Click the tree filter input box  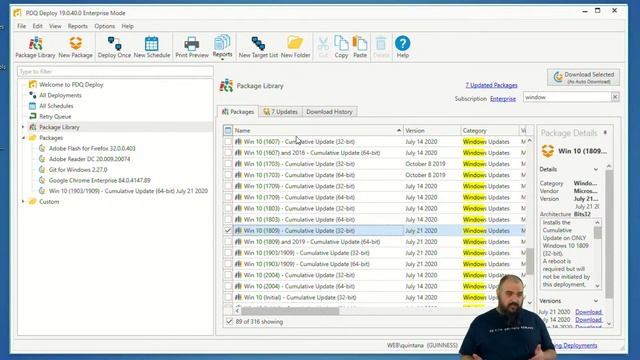tap(115, 71)
